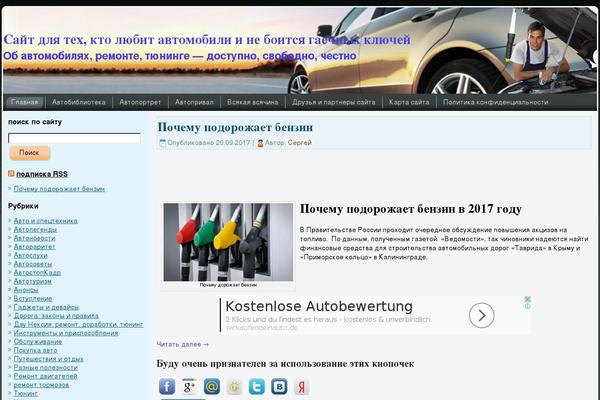
Task: Share via the VKontakte icon
Action: tap(279, 387)
